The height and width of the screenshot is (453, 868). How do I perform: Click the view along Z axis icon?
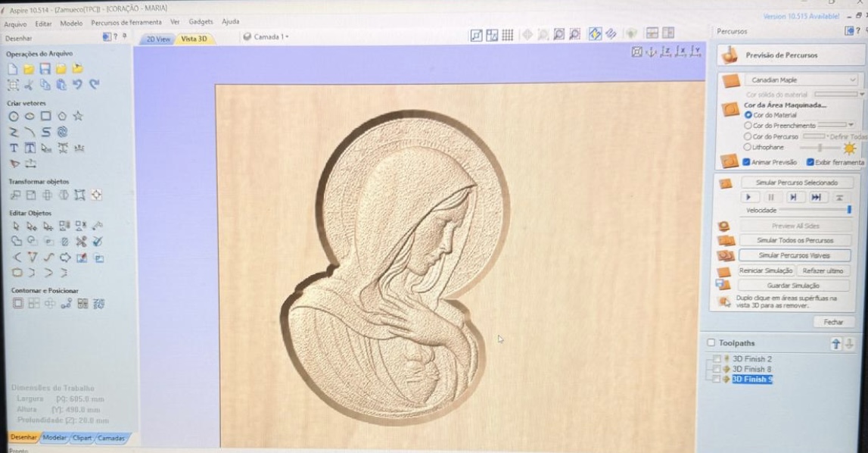tap(665, 52)
